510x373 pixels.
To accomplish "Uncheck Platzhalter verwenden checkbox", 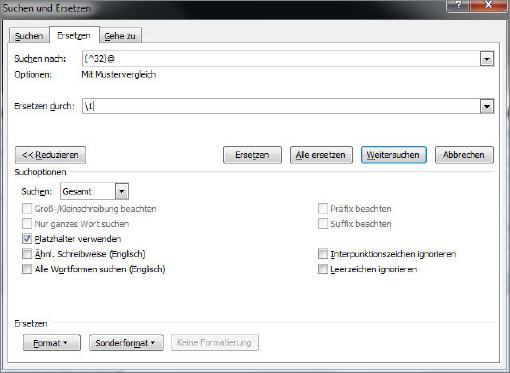I will tap(27, 239).
